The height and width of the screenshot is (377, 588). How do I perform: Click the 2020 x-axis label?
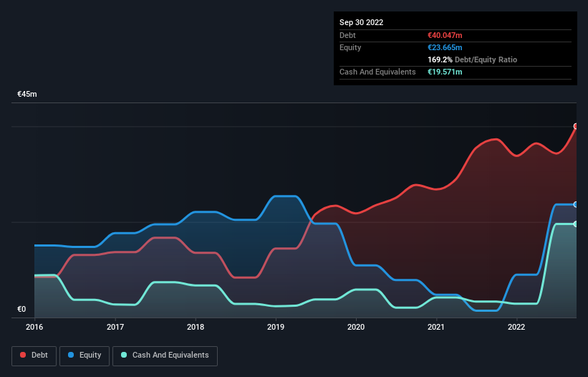click(x=356, y=327)
